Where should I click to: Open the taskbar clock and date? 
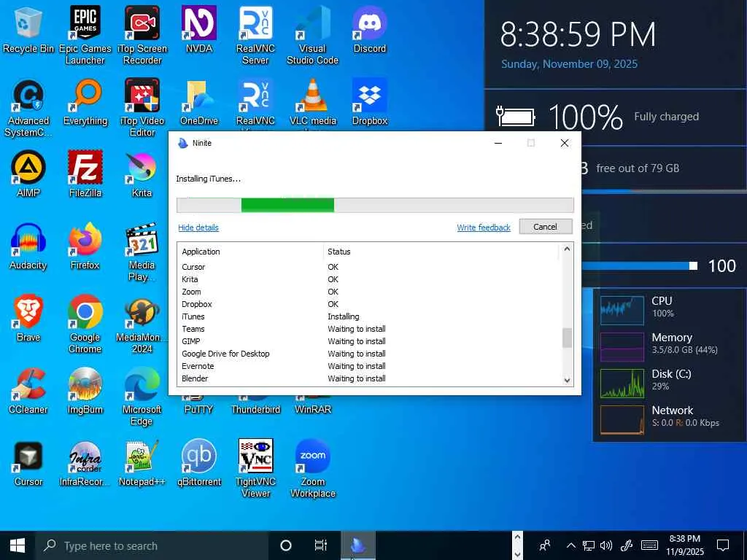684,545
